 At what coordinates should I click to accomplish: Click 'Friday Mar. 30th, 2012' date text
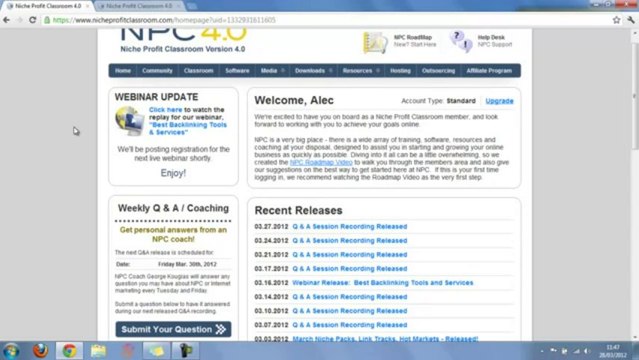click(x=187, y=264)
